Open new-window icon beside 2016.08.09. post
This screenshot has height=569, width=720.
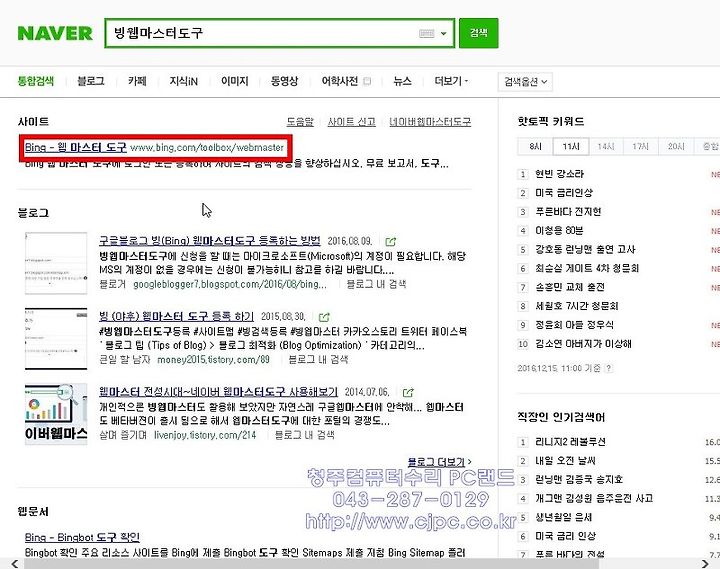click(391, 241)
